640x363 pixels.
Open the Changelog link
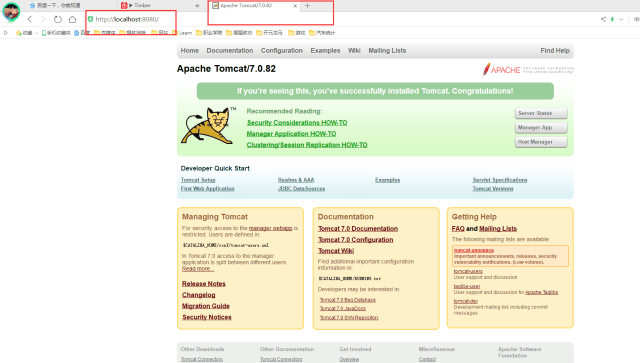(x=198, y=295)
